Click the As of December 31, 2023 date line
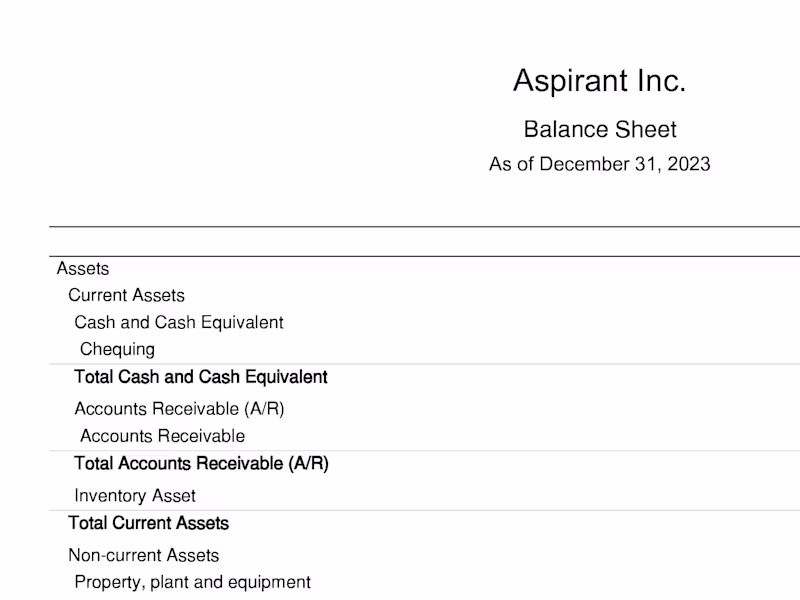Screen dimensions: 800x600 (599, 164)
